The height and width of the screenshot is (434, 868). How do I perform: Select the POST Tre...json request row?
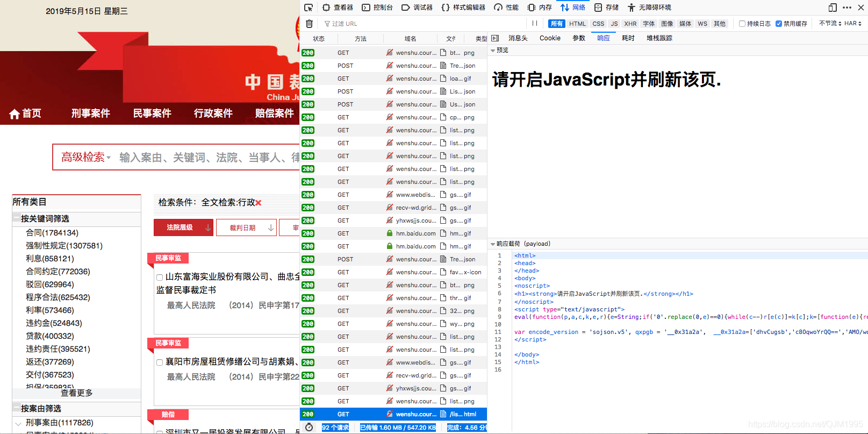[x=393, y=66]
